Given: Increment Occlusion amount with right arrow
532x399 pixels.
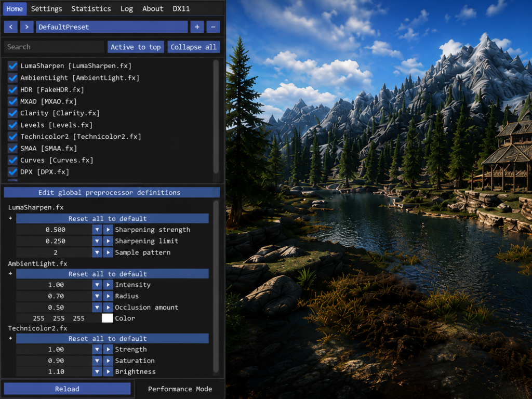Looking at the screenshot, I should pos(108,308).
